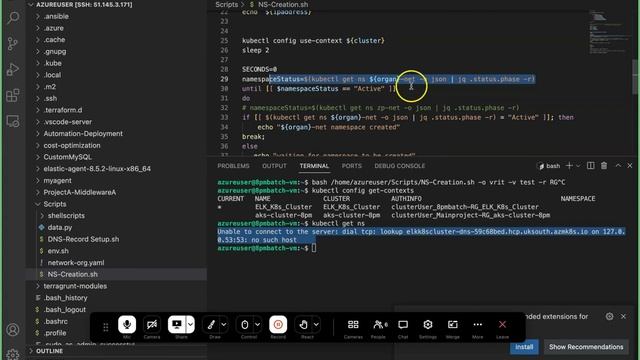The width and height of the screenshot is (640, 360).
Task: Switch to the PROBLEMS tab
Action: click(x=233, y=166)
